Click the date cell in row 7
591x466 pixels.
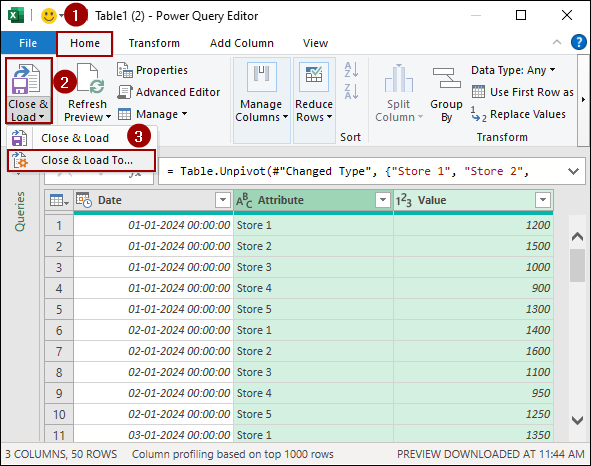coord(153,351)
